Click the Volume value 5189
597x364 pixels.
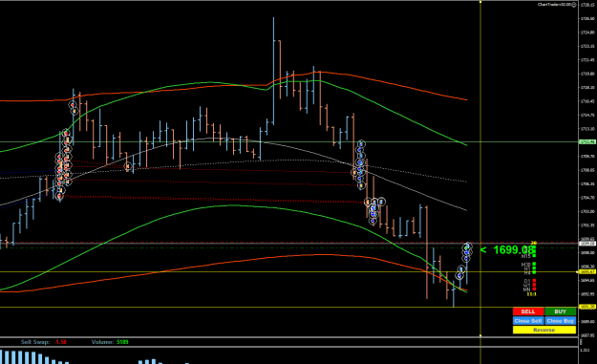tap(122, 342)
